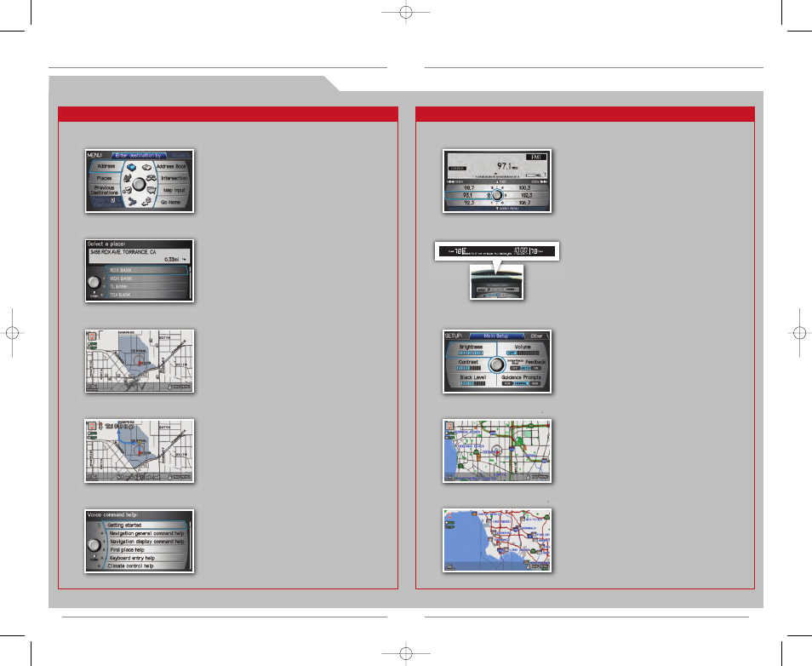This screenshot has width=812, height=666.
Task: Choose TSX BANK from the place list
Action: (147, 295)
